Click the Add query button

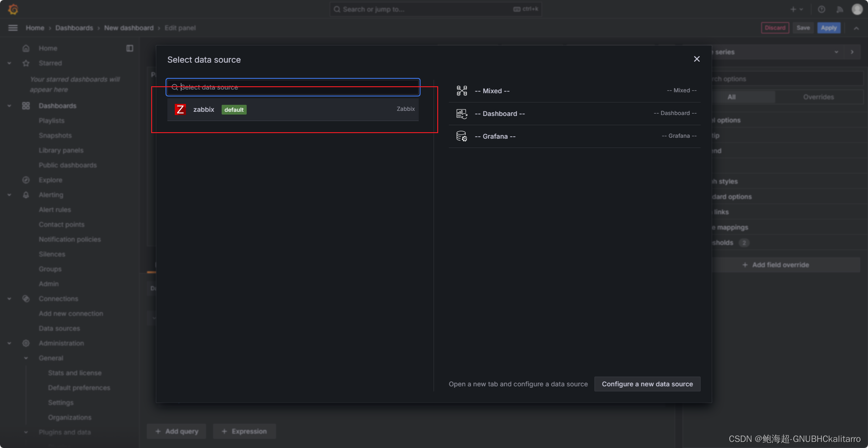tap(176, 431)
